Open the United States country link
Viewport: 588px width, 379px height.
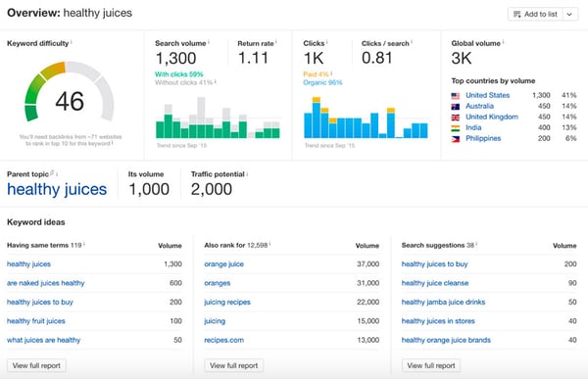pyautogui.click(x=487, y=95)
